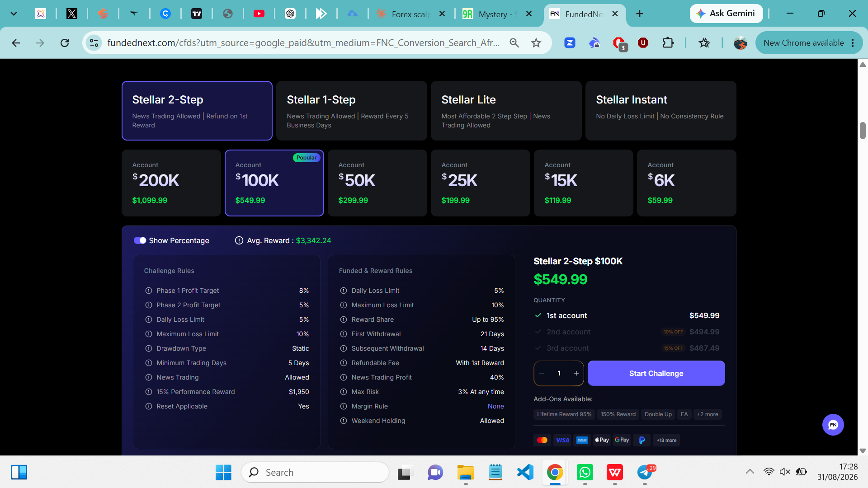The height and width of the screenshot is (488, 868).
Task: Click the 150% Reward add-on chip
Action: click(x=618, y=414)
